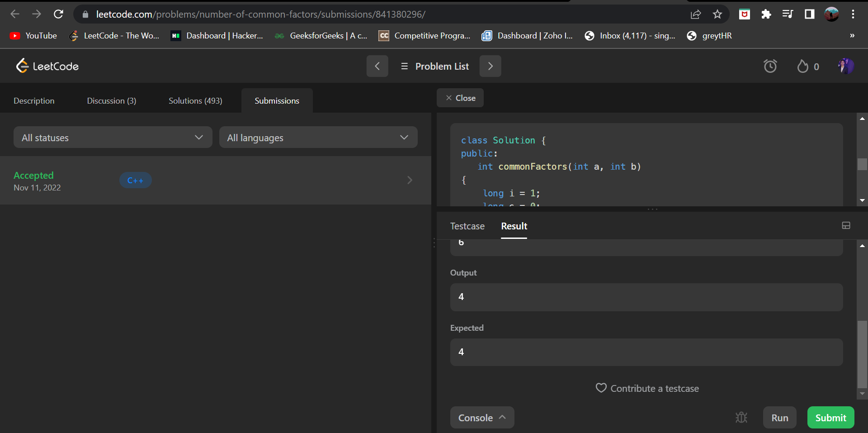Click the share page icon in address bar
868x433 pixels.
pos(696,14)
